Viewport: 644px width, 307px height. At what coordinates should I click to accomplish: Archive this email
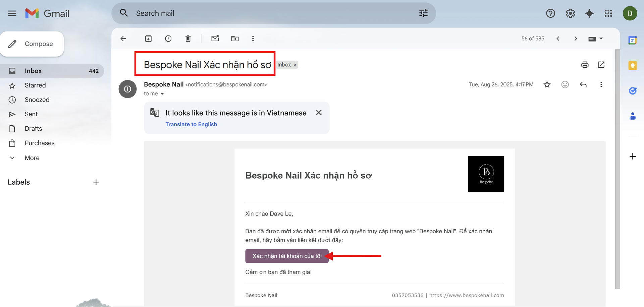point(148,39)
